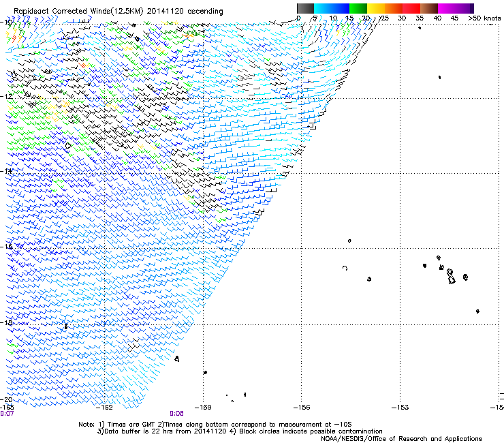Click the 'NOAA/NESDIS/Office of Research and Applications' credit
Screen dimensions: 504x443
pyautogui.click(x=401, y=439)
